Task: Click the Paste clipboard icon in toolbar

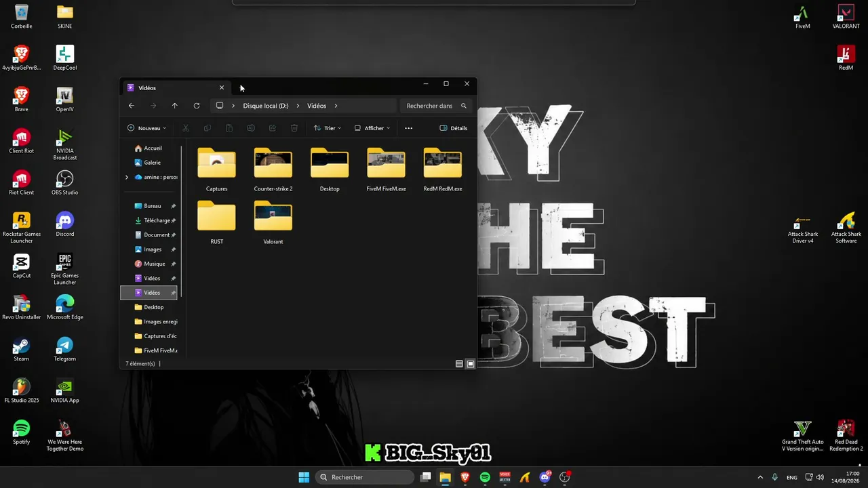Action: coord(229,128)
